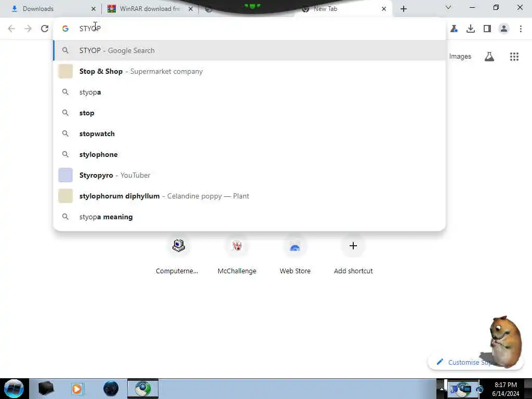This screenshot has width=532, height=399.
Task: Choose the 'stylophorum diphyllum' plant suggestion
Action: [x=249, y=196]
